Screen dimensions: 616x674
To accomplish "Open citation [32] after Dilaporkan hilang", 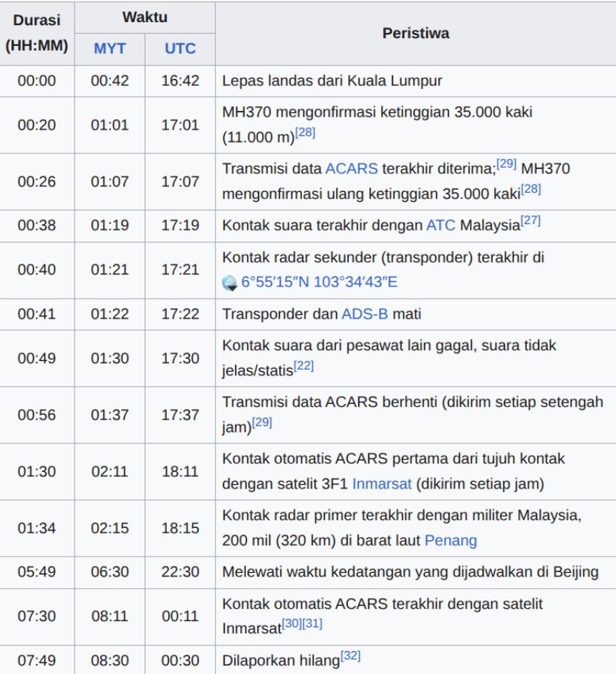I will pyautogui.click(x=351, y=655).
